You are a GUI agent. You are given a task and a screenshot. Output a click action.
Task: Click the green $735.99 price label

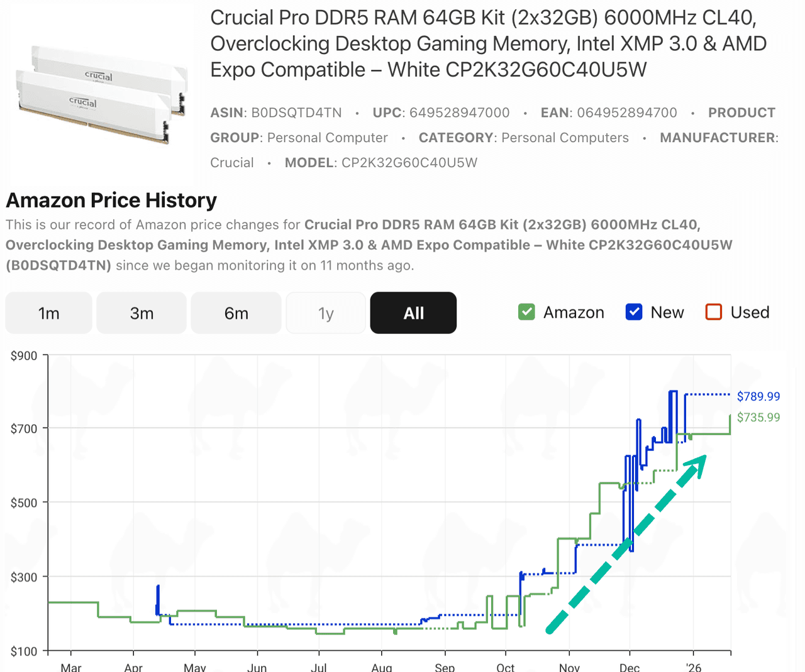tap(758, 417)
